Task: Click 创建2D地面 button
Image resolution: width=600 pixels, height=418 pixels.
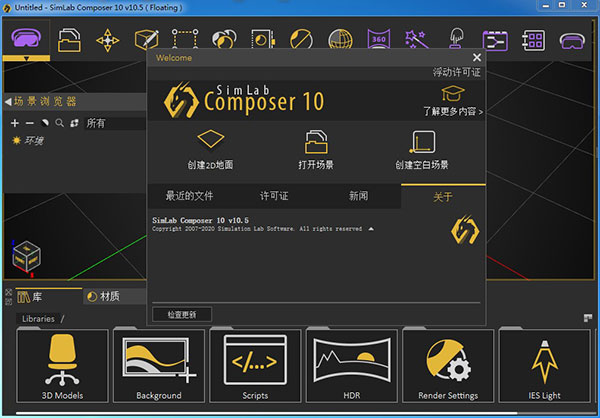Action: (210, 150)
